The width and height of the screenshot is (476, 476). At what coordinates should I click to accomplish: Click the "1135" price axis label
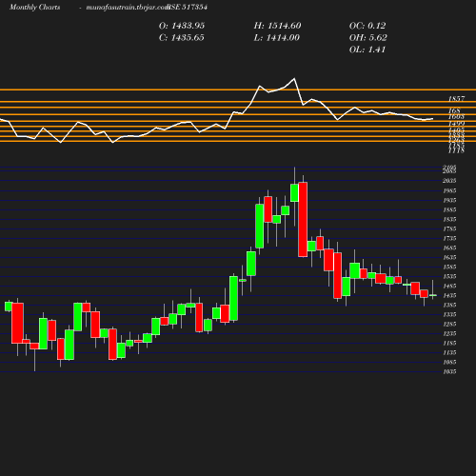pos(449,352)
